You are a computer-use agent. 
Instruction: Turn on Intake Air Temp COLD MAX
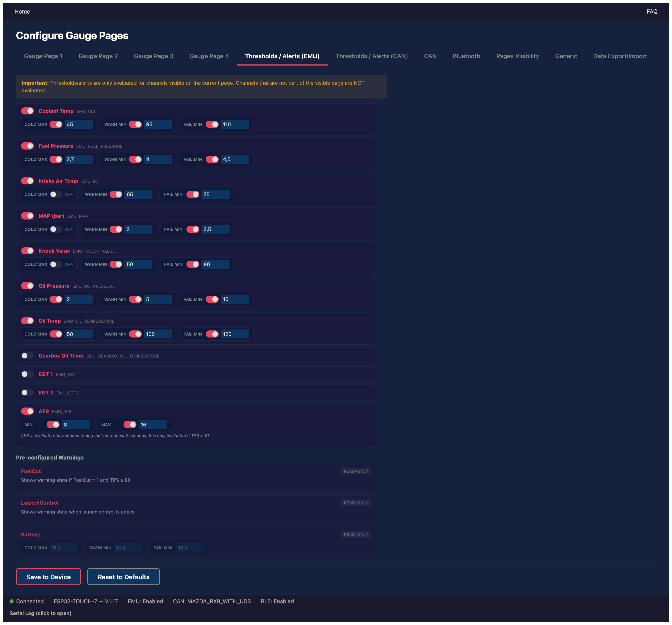click(x=56, y=194)
